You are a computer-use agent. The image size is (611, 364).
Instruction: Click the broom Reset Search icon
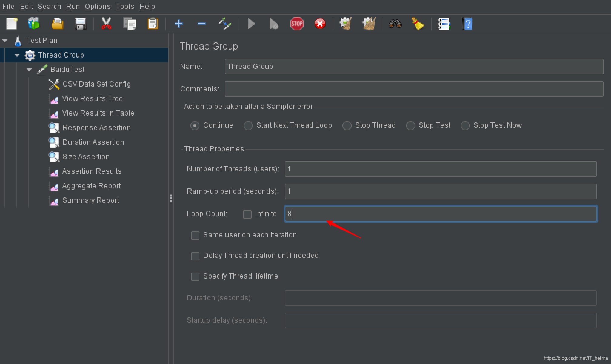pyautogui.click(x=418, y=24)
